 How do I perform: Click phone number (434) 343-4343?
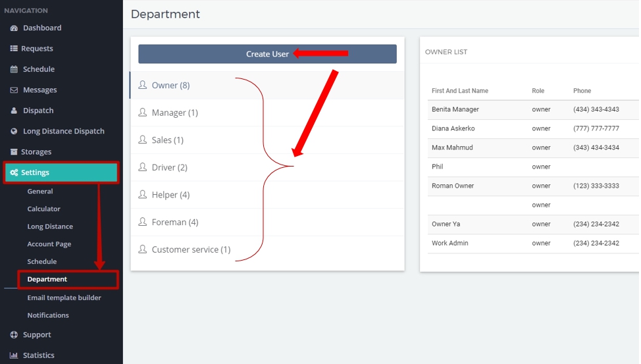pos(596,110)
